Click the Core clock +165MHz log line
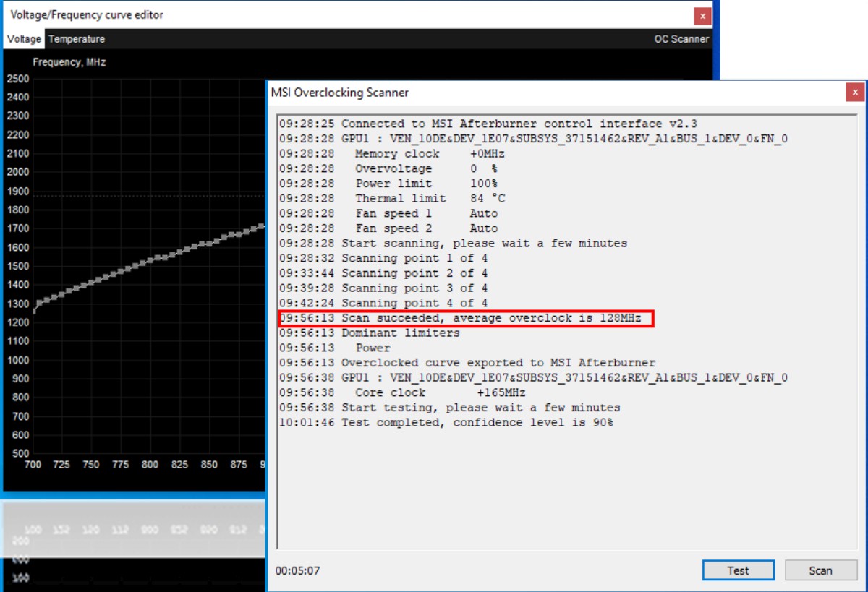The height and width of the screenshot is (592, 868). pos(391,392)
